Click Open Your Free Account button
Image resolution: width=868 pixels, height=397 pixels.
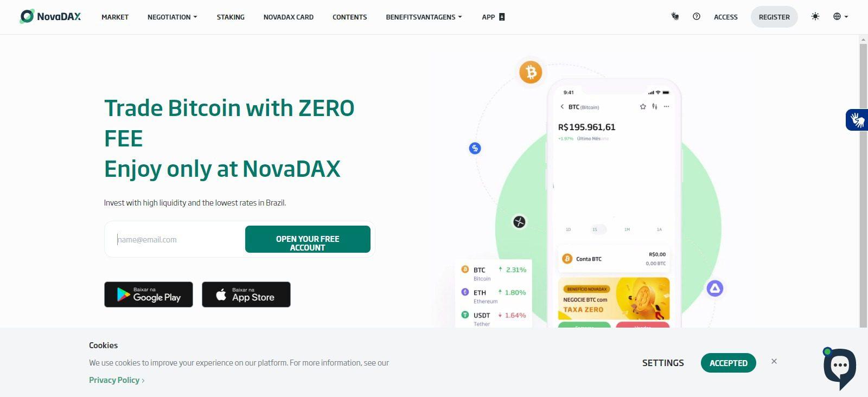[308, 239]
